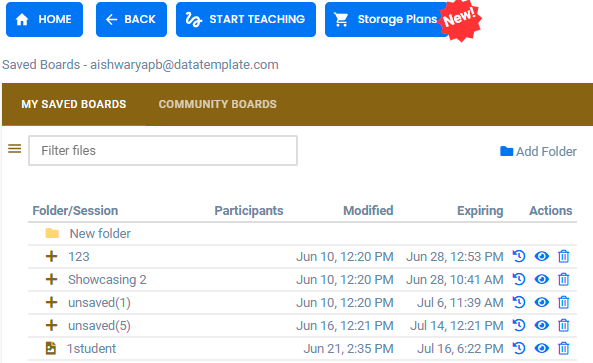Image resolution: width=593 pixels, height=363 pixels.
Task: Click expiry date Jun 28, 12:53 PM
Action: pos(455,257)
